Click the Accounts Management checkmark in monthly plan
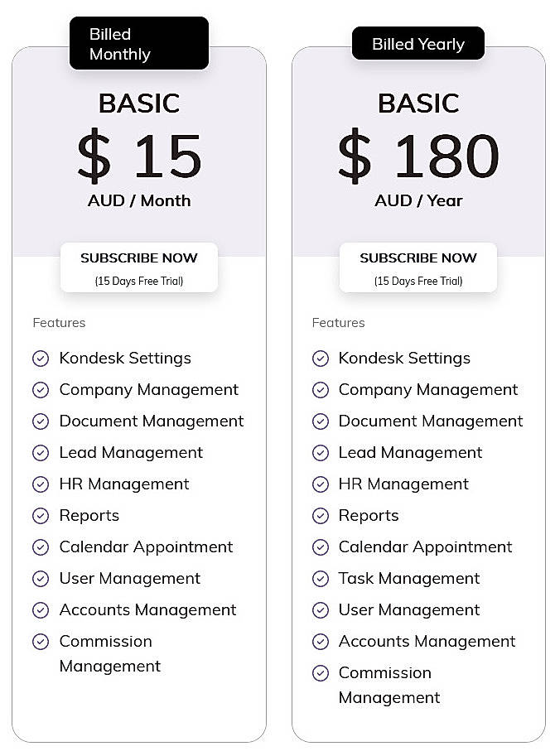Image resolution: width=555 pixels, height=756 pixels. [41, 610]
